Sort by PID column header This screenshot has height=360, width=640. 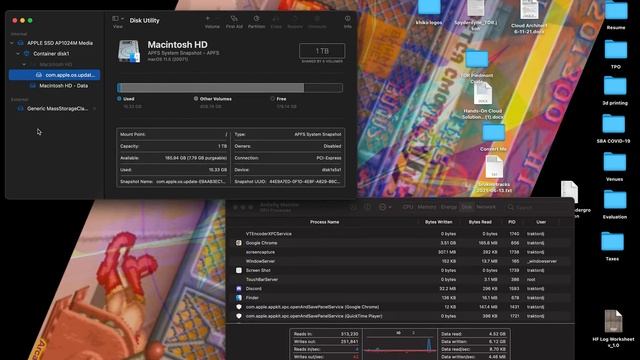[512, 222]
